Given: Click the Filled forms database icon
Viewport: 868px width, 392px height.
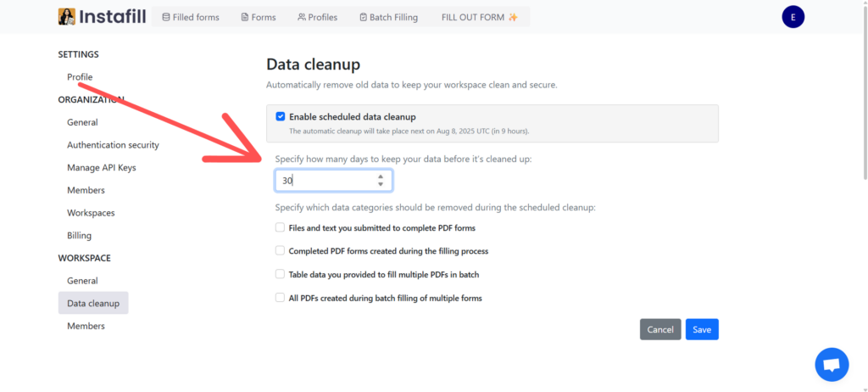Looking at the screenshot, I should pyautogui.click(x=165, y=17).
